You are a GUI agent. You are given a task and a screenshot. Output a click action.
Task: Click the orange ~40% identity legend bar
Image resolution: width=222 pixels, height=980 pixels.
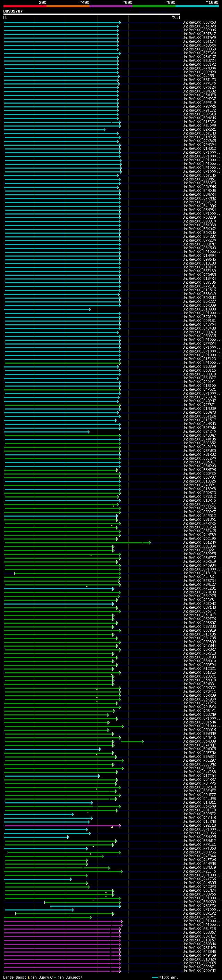[68, 6]
